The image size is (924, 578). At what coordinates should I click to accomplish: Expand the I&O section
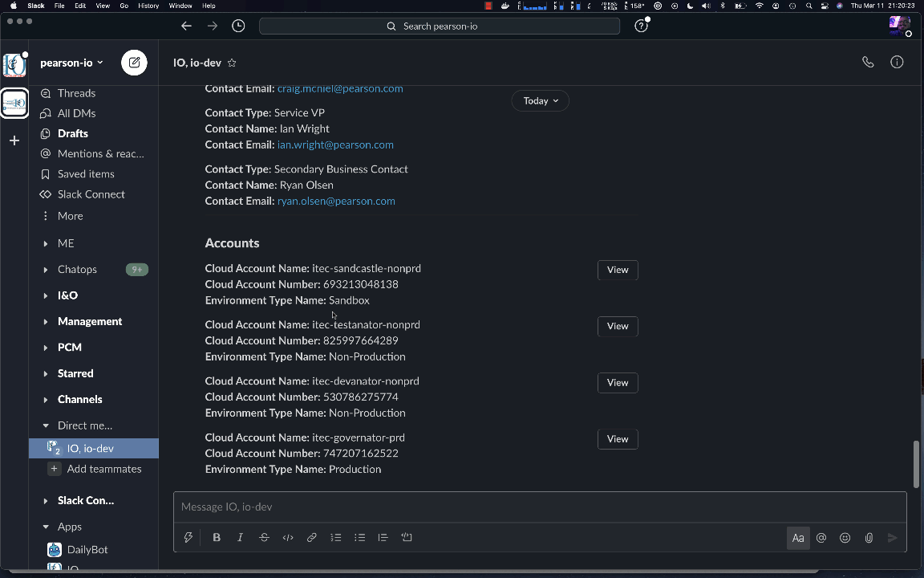pyautogui.click(x=46, y=295)
